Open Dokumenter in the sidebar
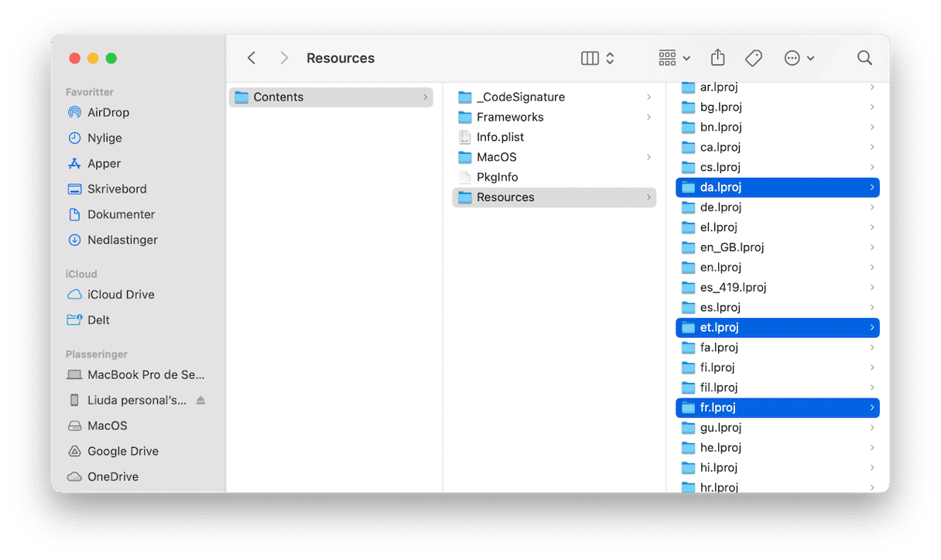 coord(121,214)
